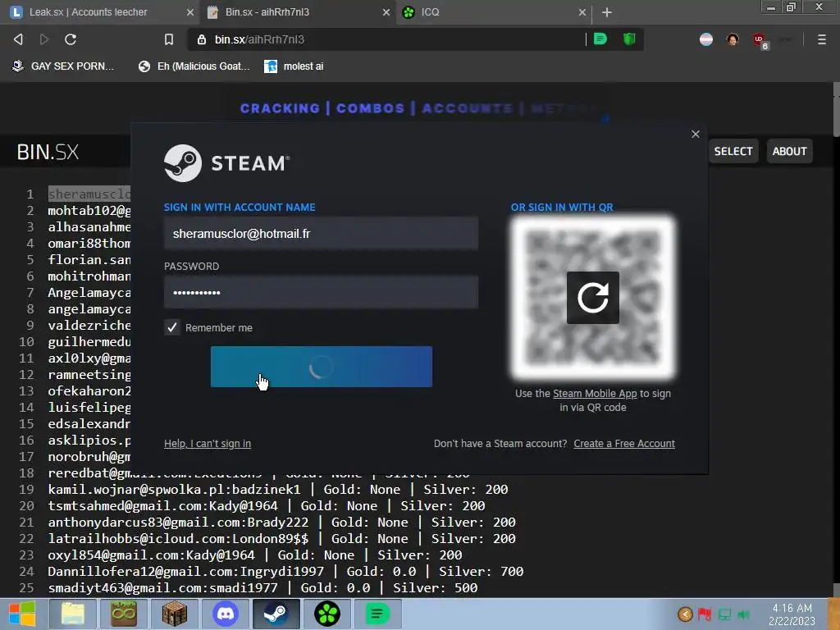Click line number 22 in the paste
Screen dimensions: 840x630
(x=26, y=538)
